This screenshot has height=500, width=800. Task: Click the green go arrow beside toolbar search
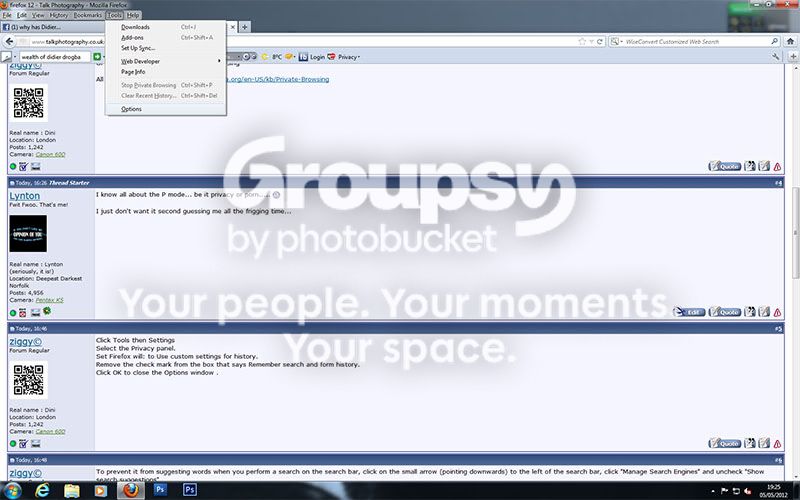97,57
